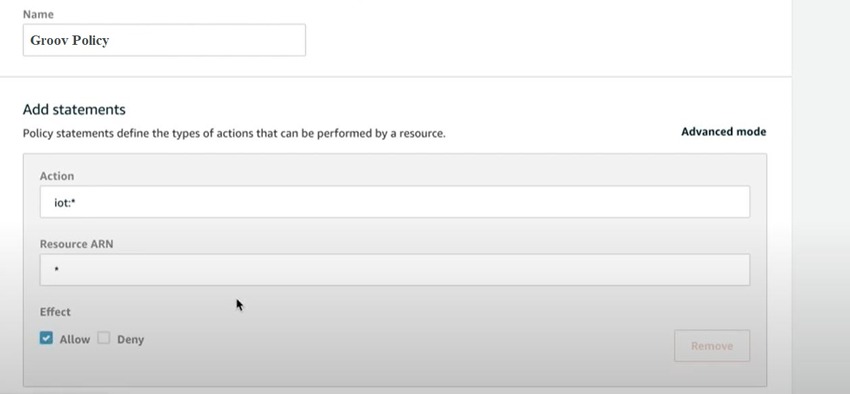Viewport: 850px width, 394px height.
Task: Focus the Action field showing iot:*
Action: (x=395, y=202)
